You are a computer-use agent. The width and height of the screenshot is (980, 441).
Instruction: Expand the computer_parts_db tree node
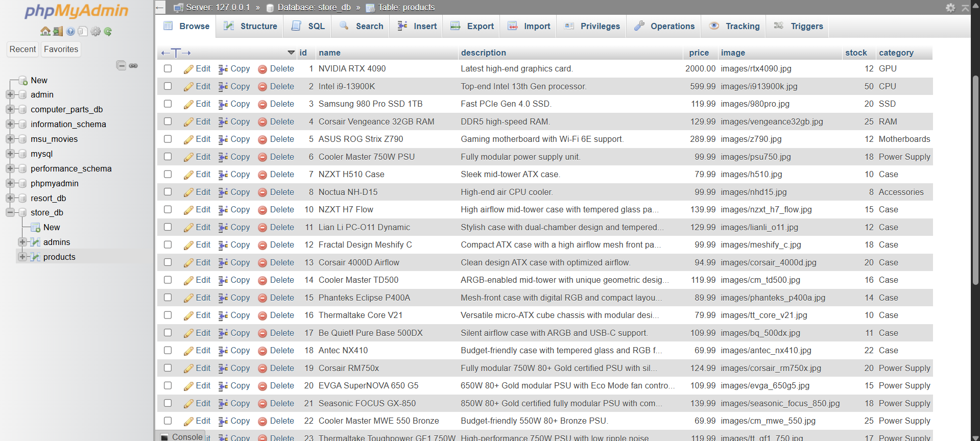(10, 109)
